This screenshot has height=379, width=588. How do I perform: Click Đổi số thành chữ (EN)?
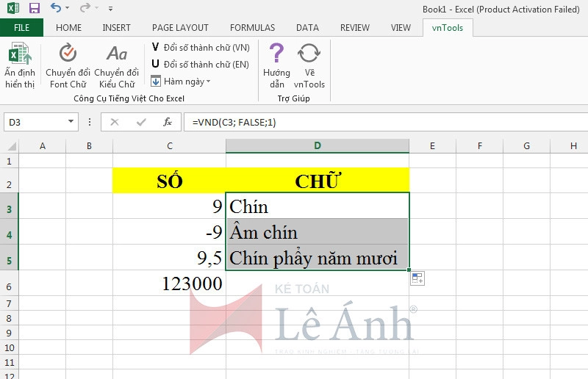pos(200,64)
